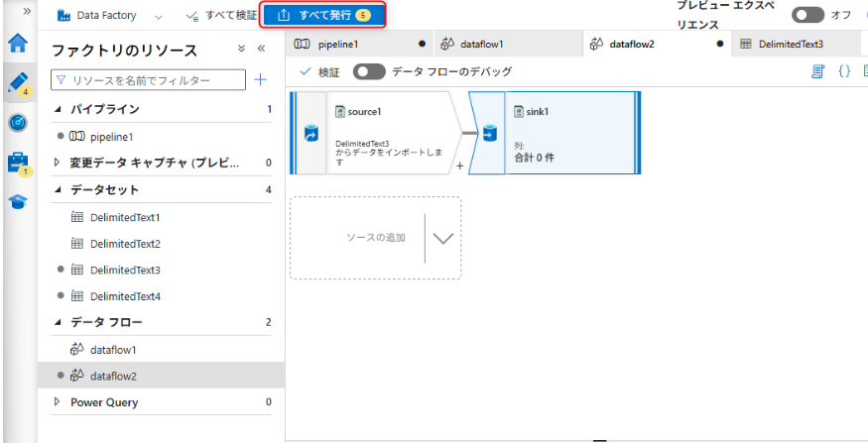Screen dimensions: 868x443
Task: Click the pipeline1 tree pipeline icon
Action: click(77, 136)
